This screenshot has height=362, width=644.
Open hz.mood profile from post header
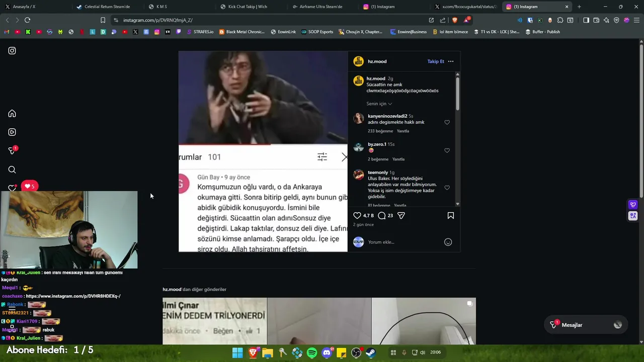377,61
